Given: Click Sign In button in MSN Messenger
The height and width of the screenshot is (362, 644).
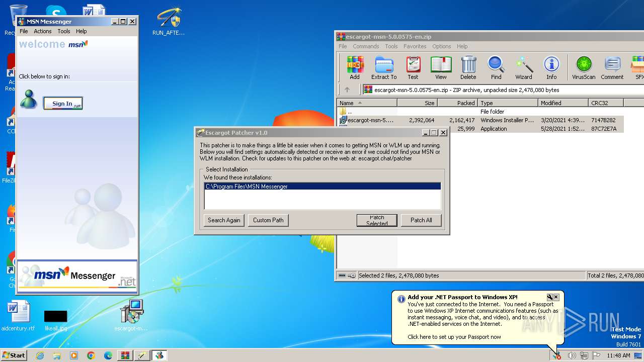Looking at the screenshot, I should pos(63,104).
